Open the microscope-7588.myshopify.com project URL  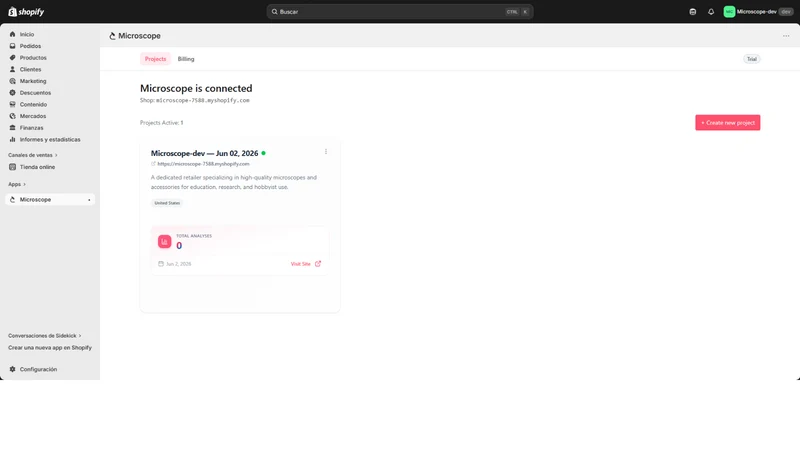204,164
